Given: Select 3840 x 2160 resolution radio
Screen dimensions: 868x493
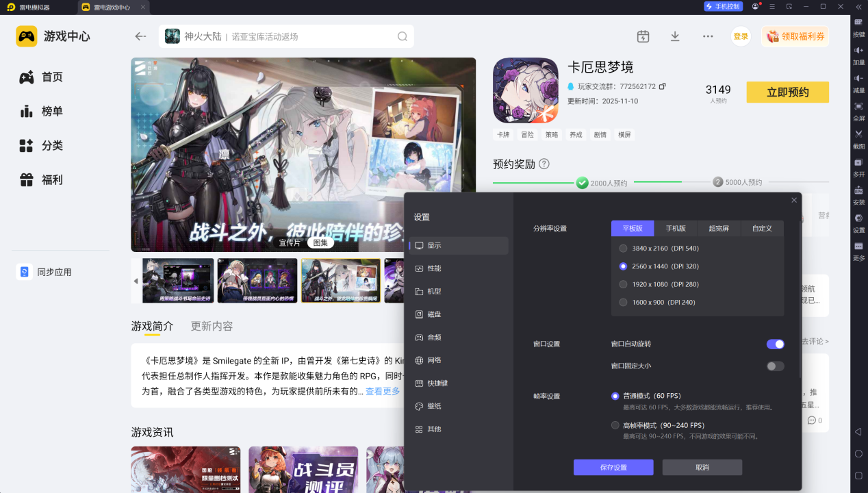Looking at the screenshot, I should (623, 249).
